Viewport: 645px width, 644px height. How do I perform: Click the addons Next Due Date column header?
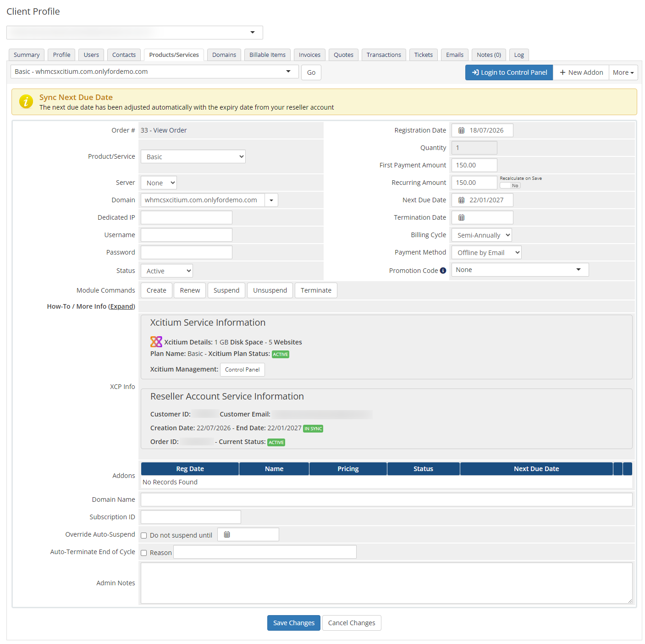536,469
